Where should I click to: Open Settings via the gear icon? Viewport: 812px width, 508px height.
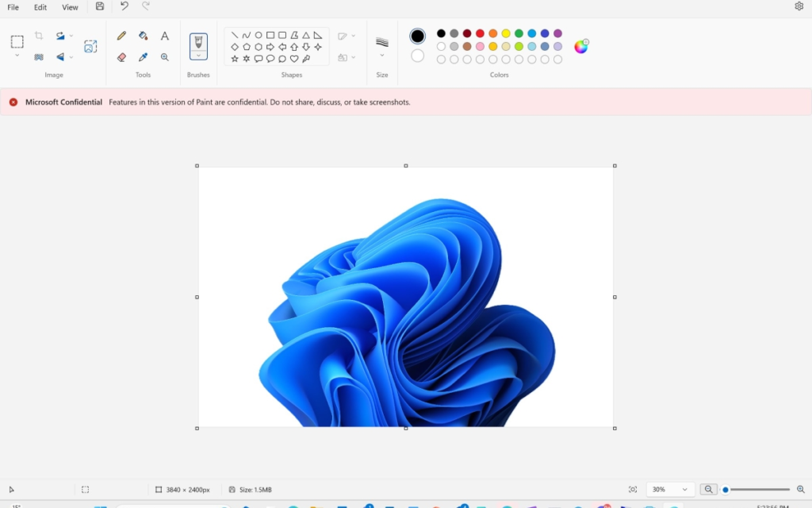(x=799, y=6)
